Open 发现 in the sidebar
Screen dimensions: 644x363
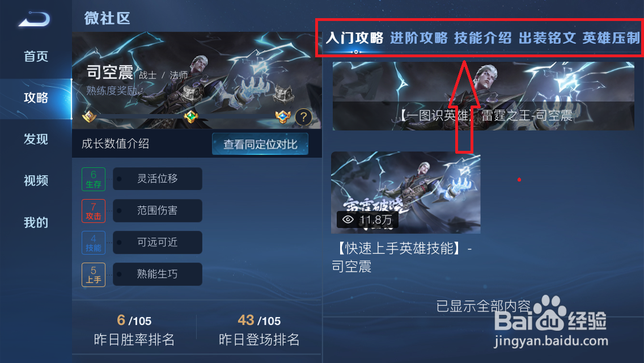[36, 140]
